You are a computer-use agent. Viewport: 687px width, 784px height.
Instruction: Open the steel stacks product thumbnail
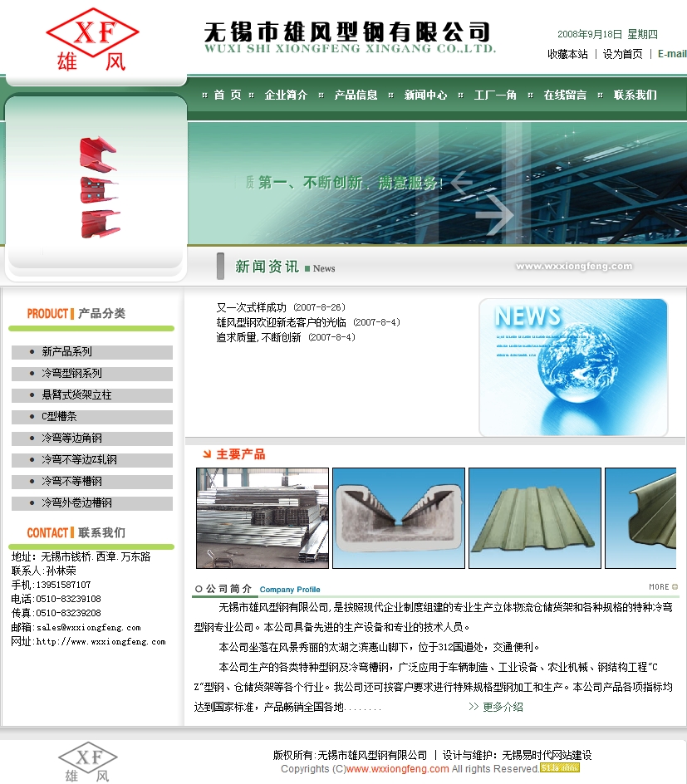263,518
